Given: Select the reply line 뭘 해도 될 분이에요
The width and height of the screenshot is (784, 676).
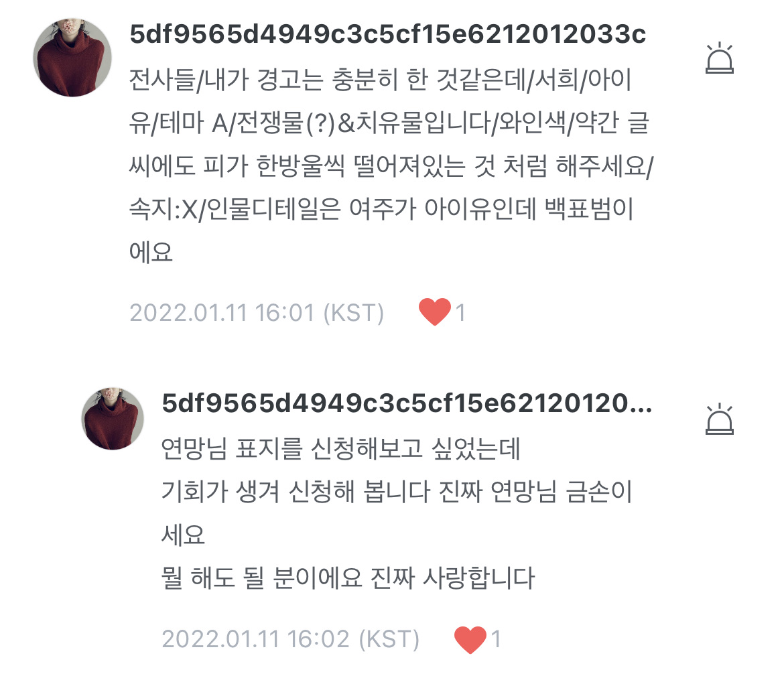Looking at the screenshot, I should click(x=348, y=578).
